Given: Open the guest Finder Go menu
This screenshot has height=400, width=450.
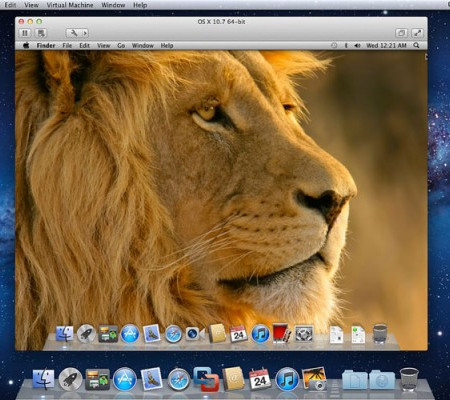Looking at the screenshot, I should pyautogui.click(x=121, y=46).
